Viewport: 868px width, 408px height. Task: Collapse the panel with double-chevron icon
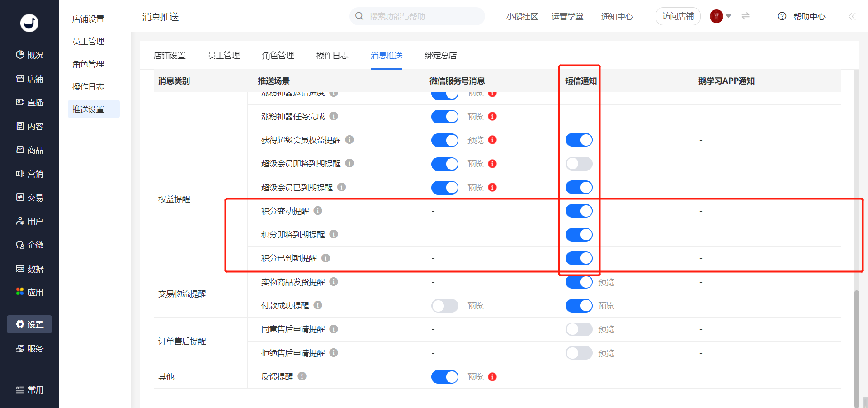(852, 17)
